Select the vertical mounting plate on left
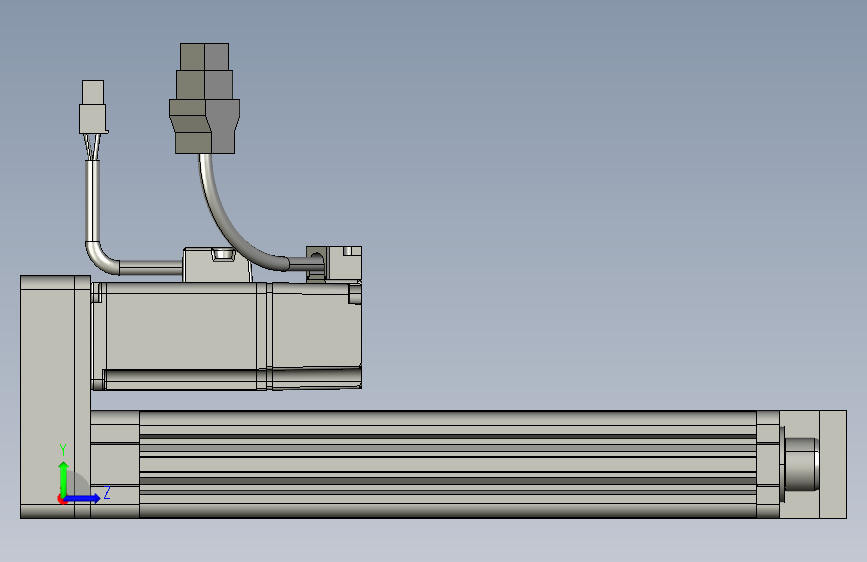The height and width of the screenshot is (562, 867). point(55,397)
